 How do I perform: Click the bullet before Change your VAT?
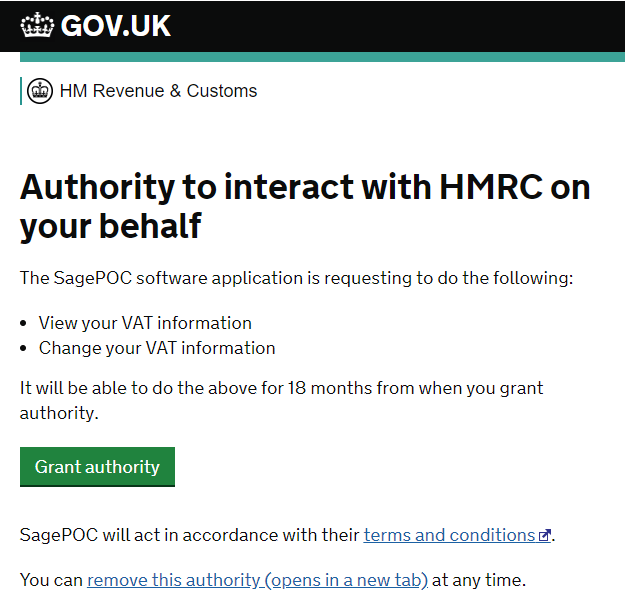coord(24,349)
